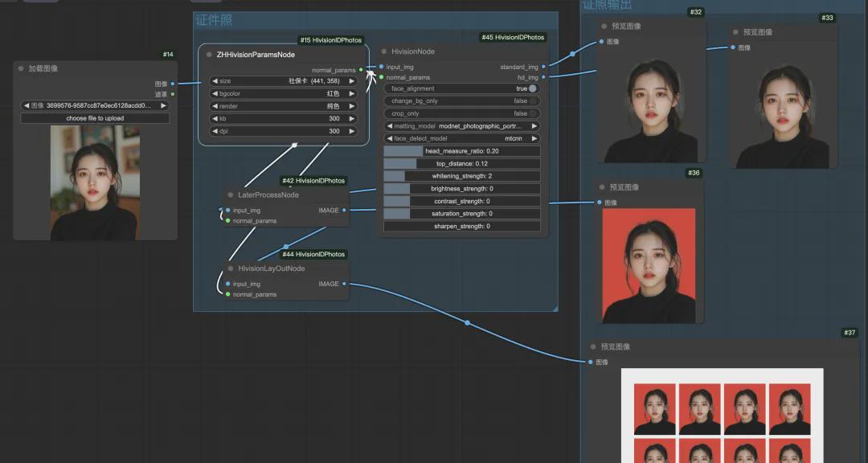Click the right arrow of the size widget
868x463 pixels.
point(351,81)
